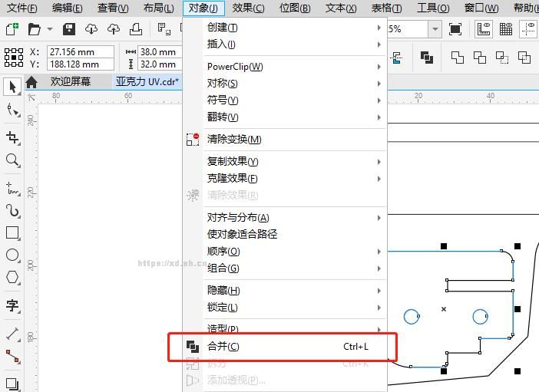Select the Polygon tool
Viewport: 539px width, 392px height.
[12, 277]
